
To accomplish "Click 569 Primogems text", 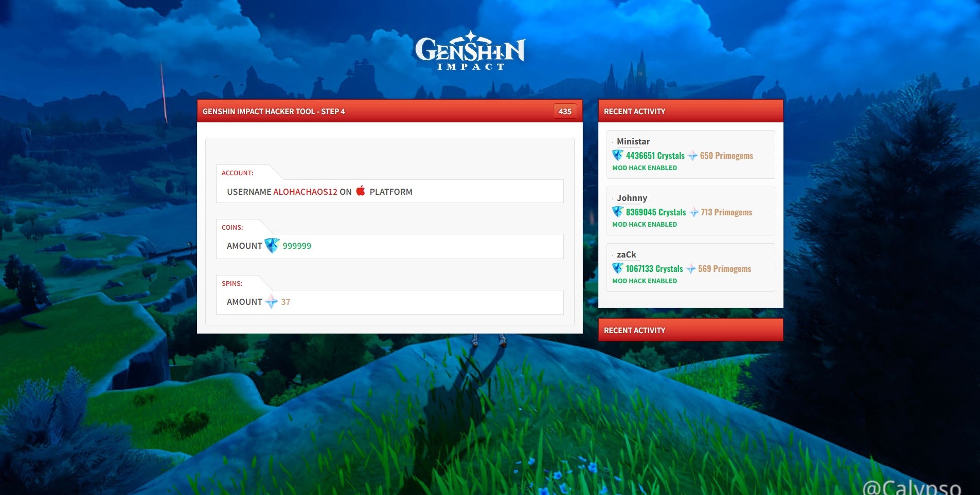I will pos(724,269).
